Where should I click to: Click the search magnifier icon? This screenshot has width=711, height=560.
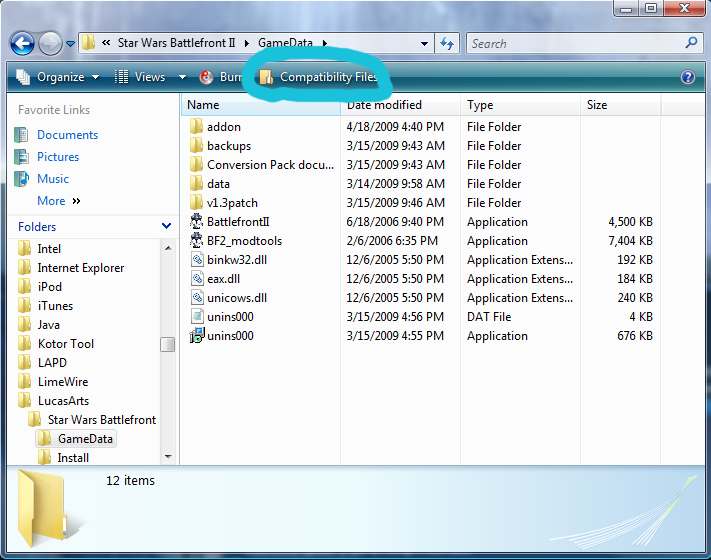692,43
